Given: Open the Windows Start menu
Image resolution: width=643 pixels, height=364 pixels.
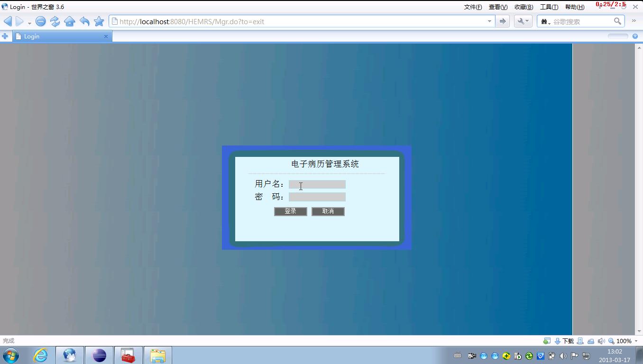Looking at the screenshot, I should [10, 355].
